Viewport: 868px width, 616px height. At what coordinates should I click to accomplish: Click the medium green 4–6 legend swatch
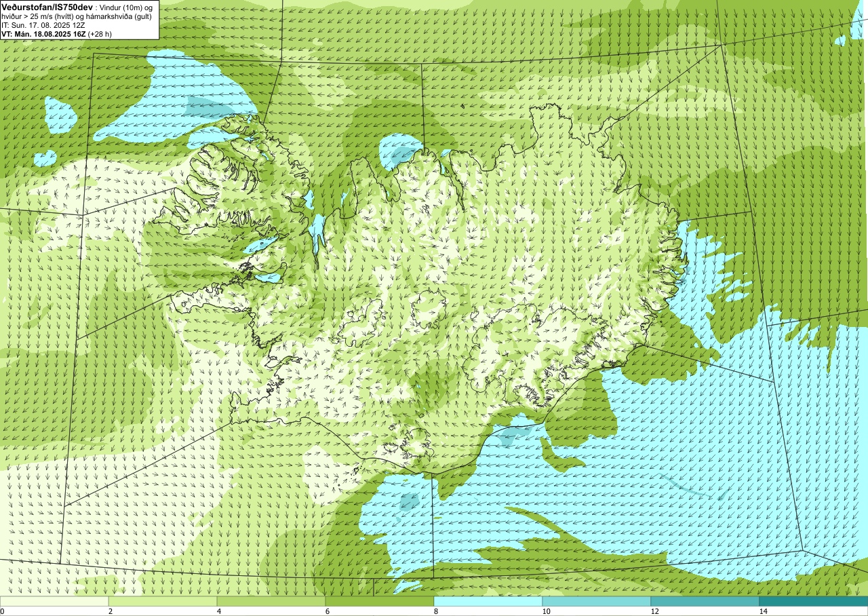click(271, 601)
